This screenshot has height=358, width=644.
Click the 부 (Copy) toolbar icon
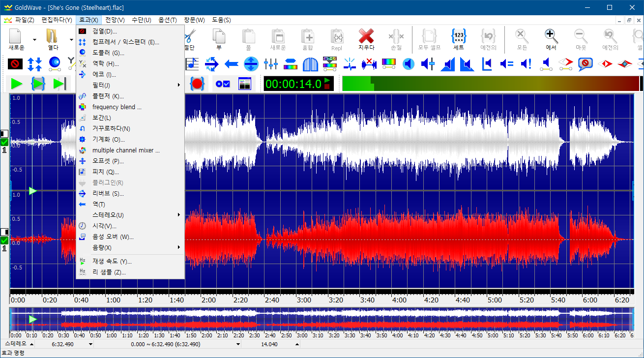pos(219,39)
